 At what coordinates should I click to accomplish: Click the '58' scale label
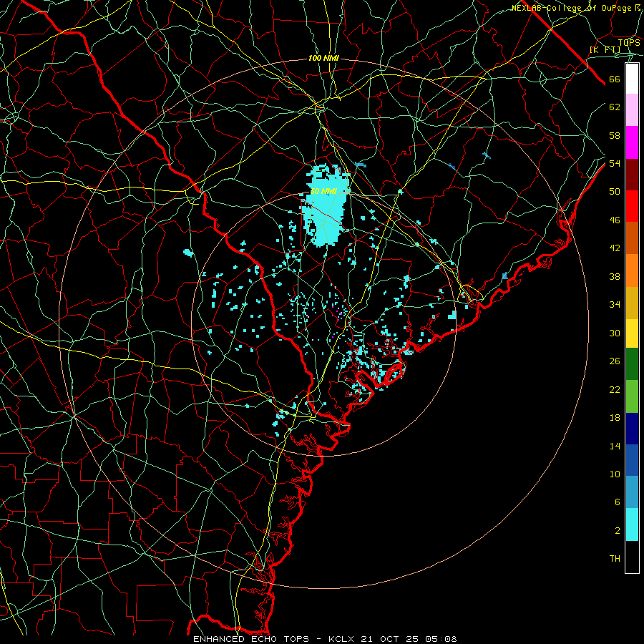[615, 135]
